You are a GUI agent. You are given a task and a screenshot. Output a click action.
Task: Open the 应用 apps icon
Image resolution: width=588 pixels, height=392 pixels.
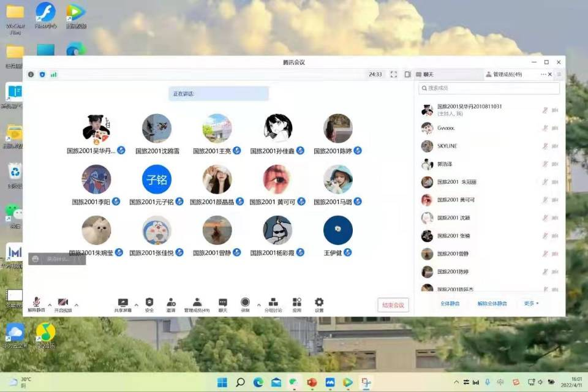coord(296,303)
